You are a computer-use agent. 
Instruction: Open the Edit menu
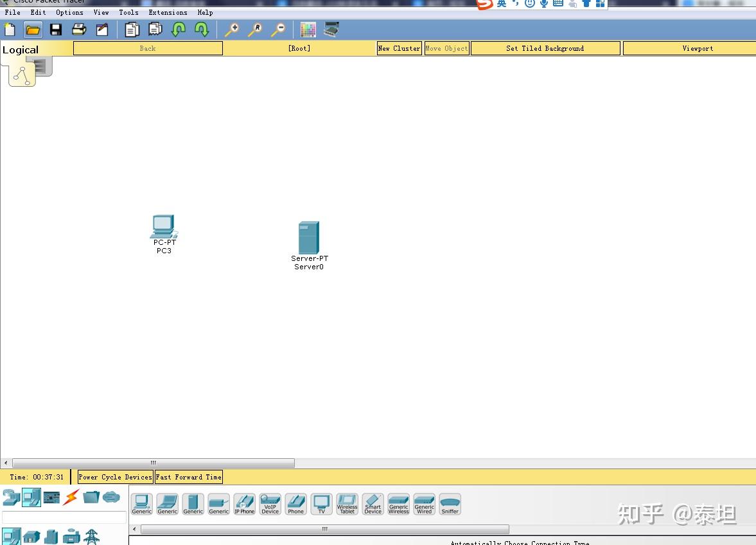tap(38, 13)
